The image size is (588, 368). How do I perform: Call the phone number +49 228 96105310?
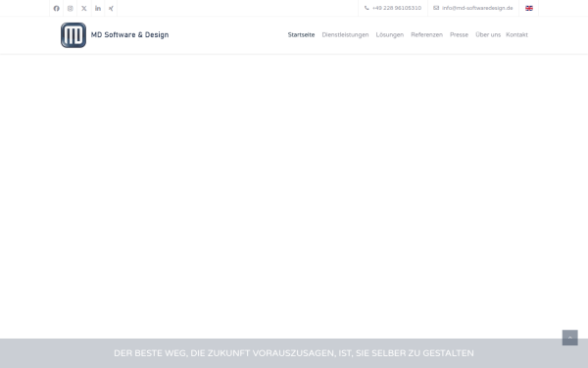pos(397,8)
